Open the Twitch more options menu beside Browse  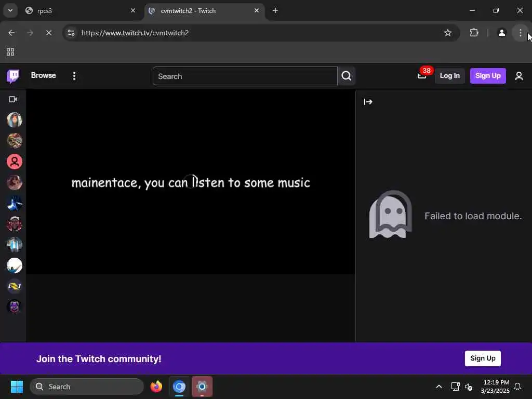click(x=74, y=76)
